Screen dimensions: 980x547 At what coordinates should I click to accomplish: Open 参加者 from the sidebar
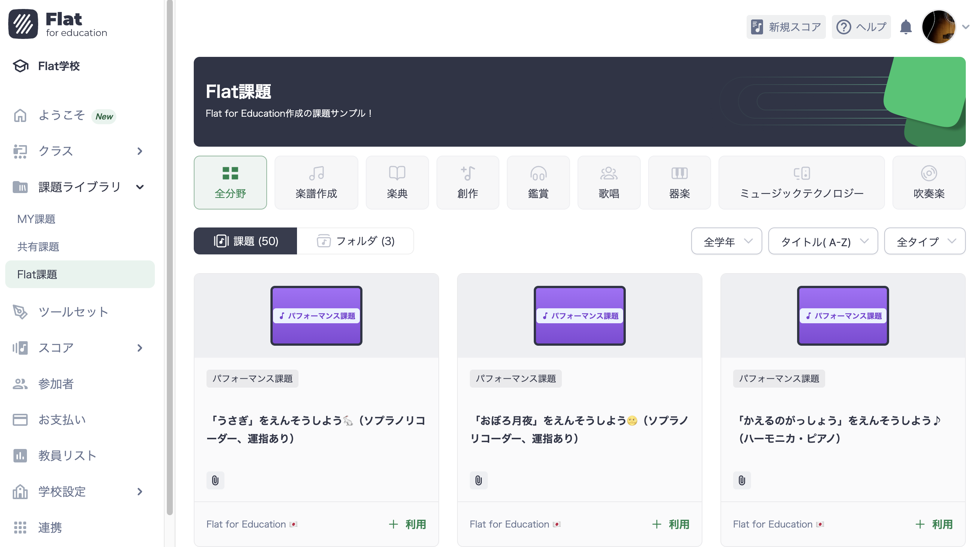click(56, 384)
